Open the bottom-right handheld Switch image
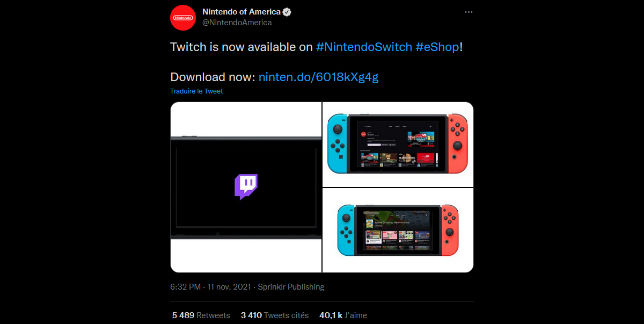Screen dimensions: 644x324 (x=397, y=230)
